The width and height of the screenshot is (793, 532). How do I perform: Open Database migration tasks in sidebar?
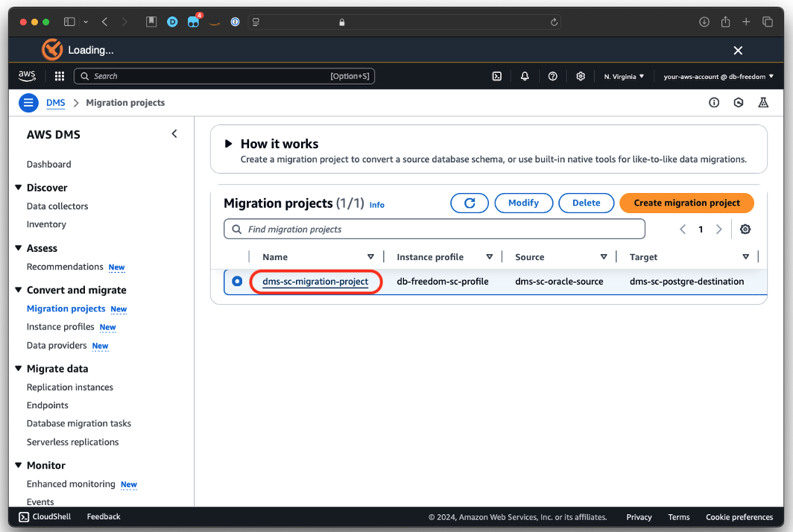click(x=78, y=423)
